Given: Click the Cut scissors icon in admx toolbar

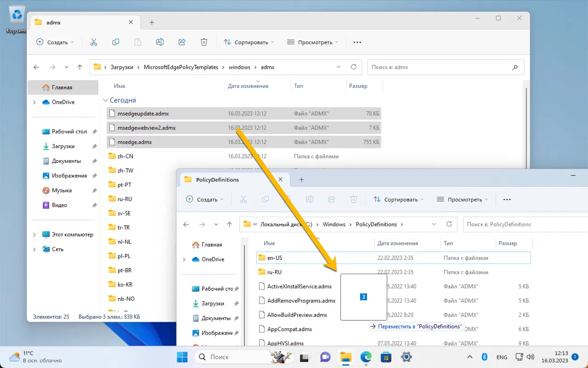Looking at the screenshot, I should click(x=94, y=42).
